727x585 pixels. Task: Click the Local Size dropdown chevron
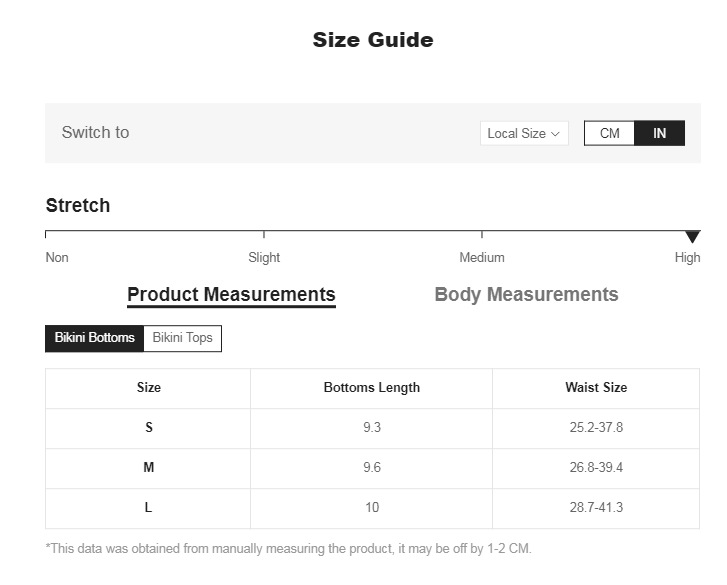(x=556, y=134)
